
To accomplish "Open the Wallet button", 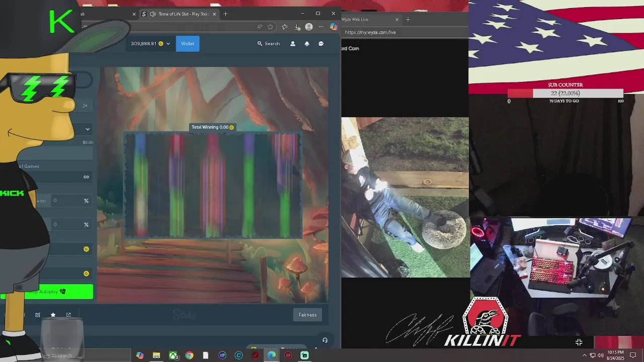I will (188, 44).
